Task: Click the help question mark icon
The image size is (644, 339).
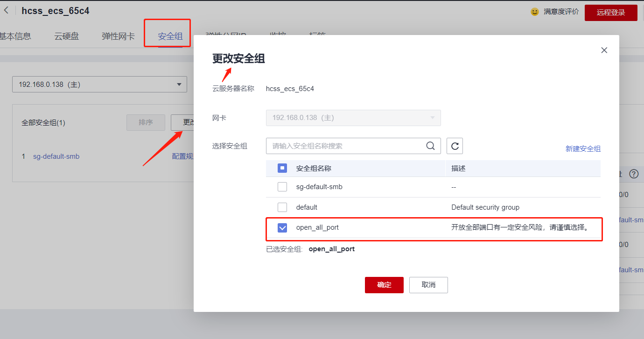Action: (634, 174)
